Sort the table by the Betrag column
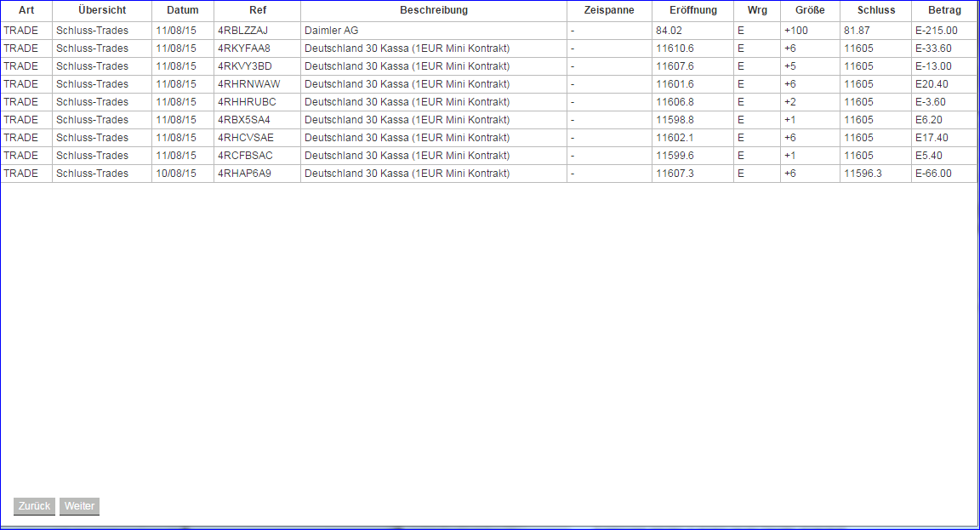The height and width of the screenshot is (530, 980). [944, 10]
